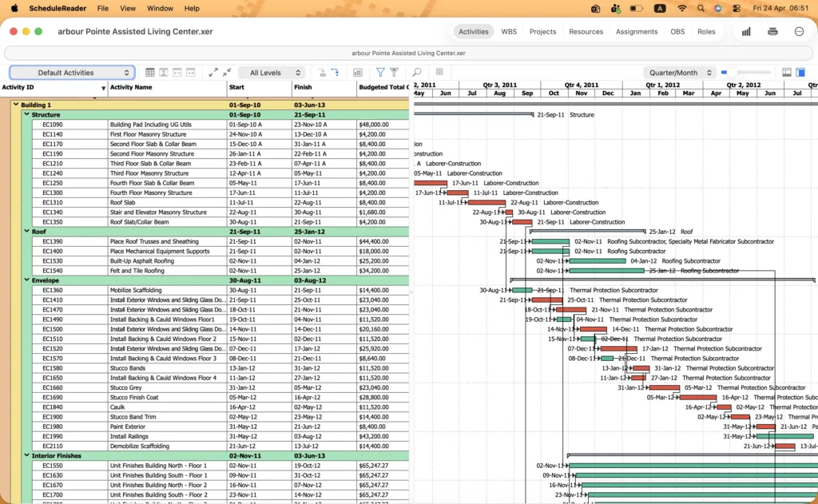Switch to the Roles tab

[x=706, y=32]
